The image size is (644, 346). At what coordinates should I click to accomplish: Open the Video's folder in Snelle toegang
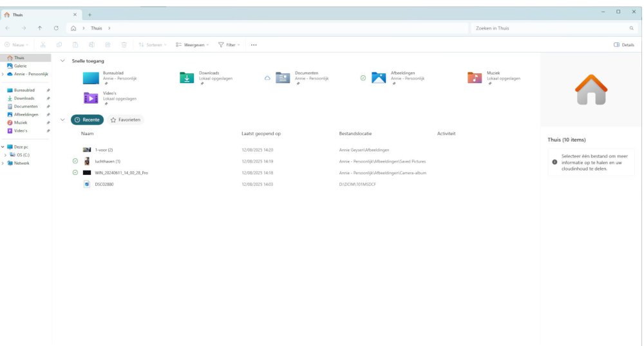(91, 98)
